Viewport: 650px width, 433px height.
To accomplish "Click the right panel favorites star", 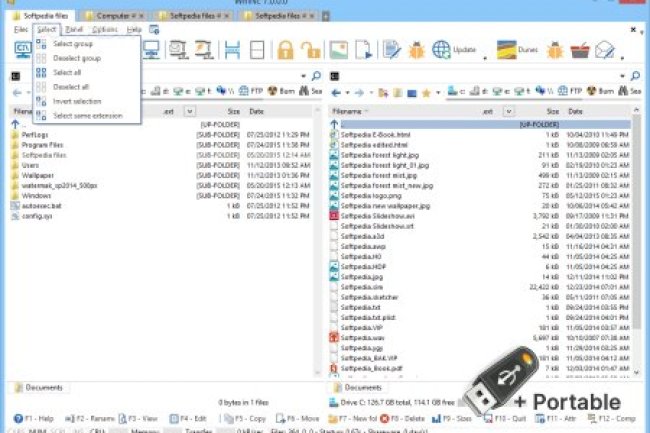I will pos(426,93).
